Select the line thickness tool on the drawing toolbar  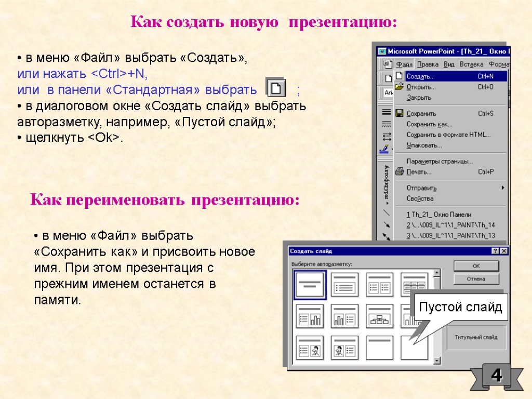(x=387, y=112)
